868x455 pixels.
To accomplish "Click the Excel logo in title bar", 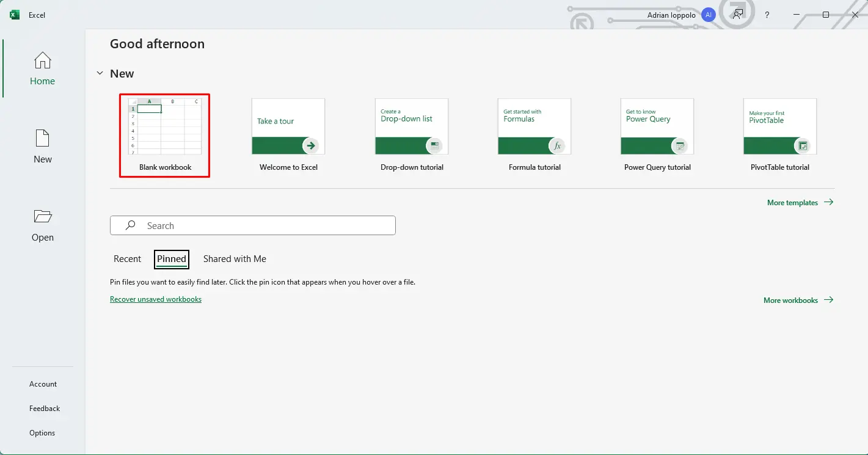I will (15, 15).
